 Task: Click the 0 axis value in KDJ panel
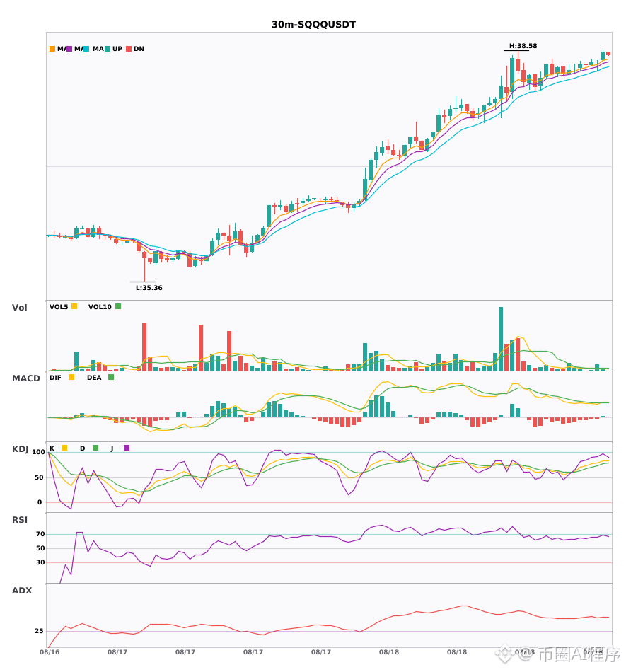click(40, 502)
